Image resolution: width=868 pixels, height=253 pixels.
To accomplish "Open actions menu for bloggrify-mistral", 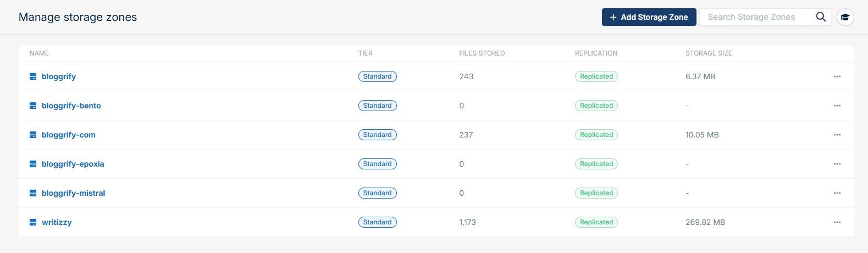I will pos(837,193).
